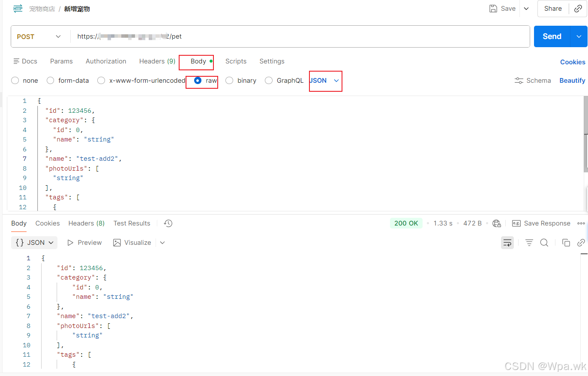
Task: Copy response link icon
Action: 581,243
